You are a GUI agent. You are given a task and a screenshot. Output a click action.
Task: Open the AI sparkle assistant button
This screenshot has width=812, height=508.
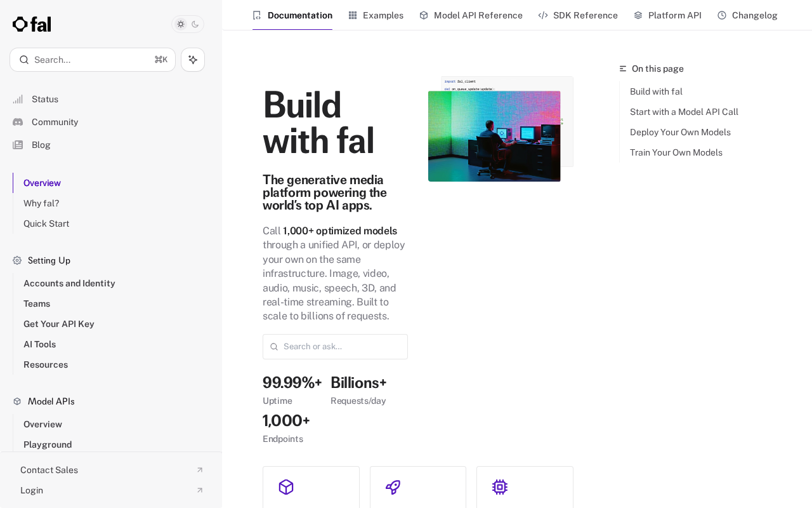[193, 60]
